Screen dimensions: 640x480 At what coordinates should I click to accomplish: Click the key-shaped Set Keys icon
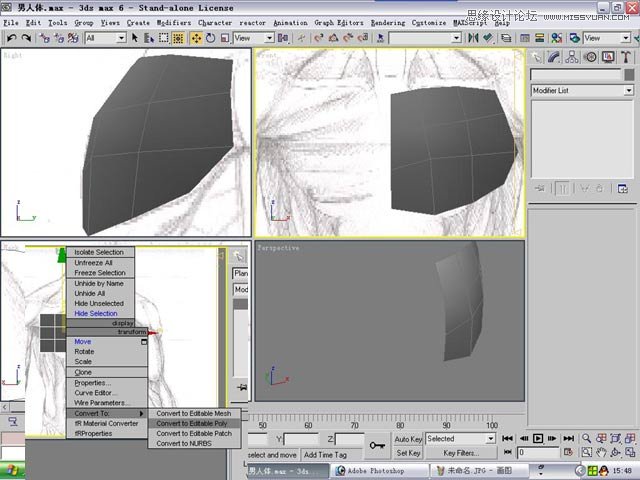pos(378,445)
